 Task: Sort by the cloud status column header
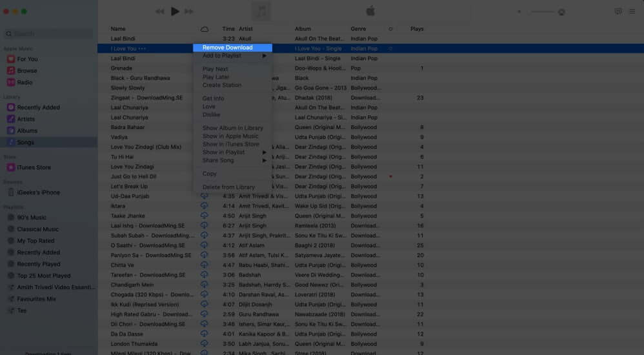pos(204,29)
